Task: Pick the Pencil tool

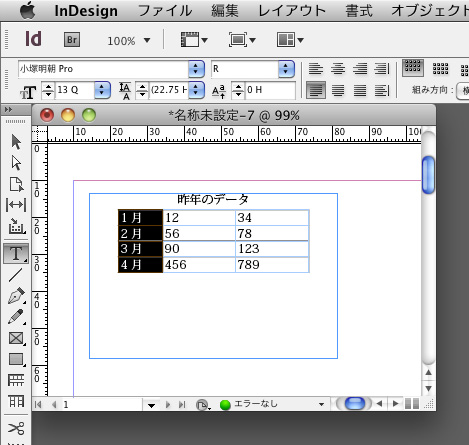Action: pyautogui.click(x=16, y=317)
